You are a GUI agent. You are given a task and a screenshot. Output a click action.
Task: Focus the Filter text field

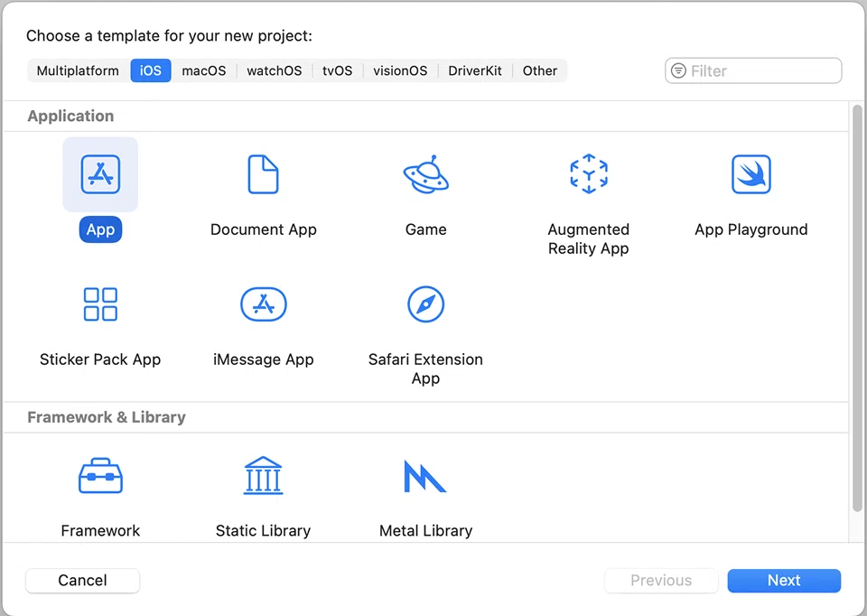[753, 70]
